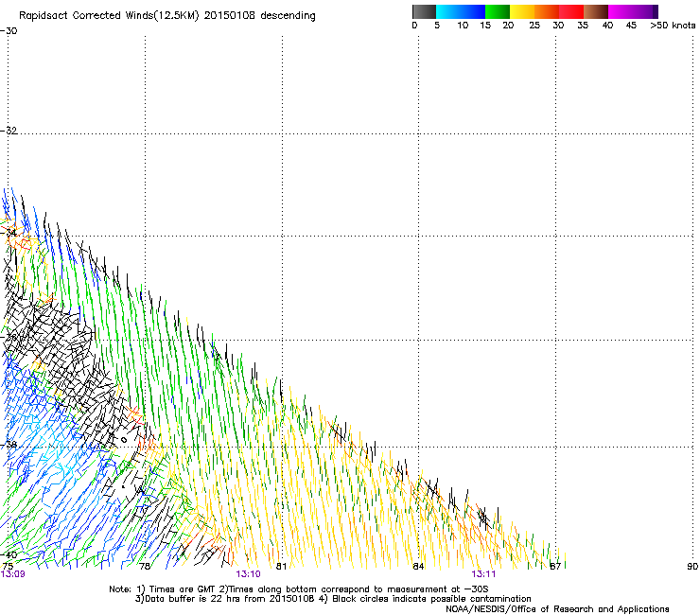This screenshot has width=700, height=615.
Task: Click the '10' label under the color bar
Action: 463,26
